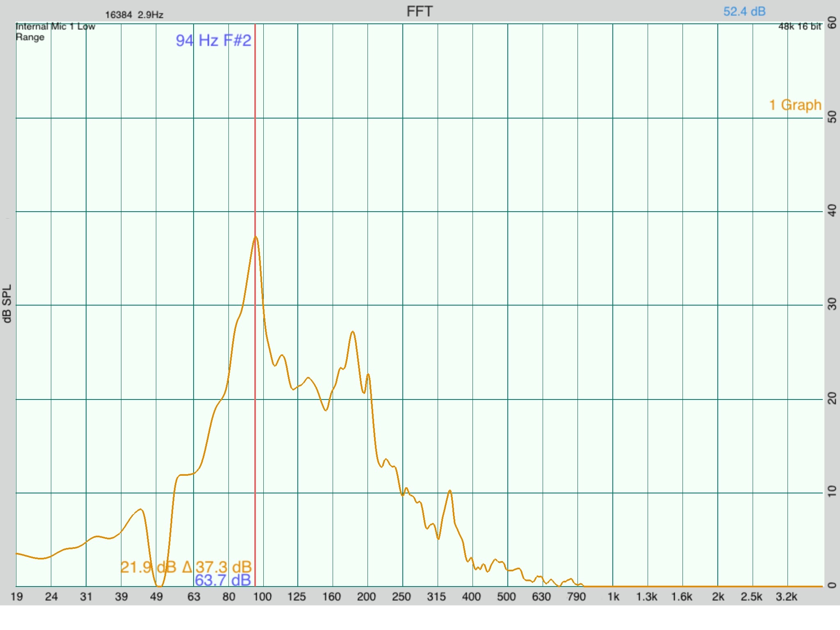Click the blue '63.7 dB' readout
Viewport: 840px width, 630px height.
[223, 580]
